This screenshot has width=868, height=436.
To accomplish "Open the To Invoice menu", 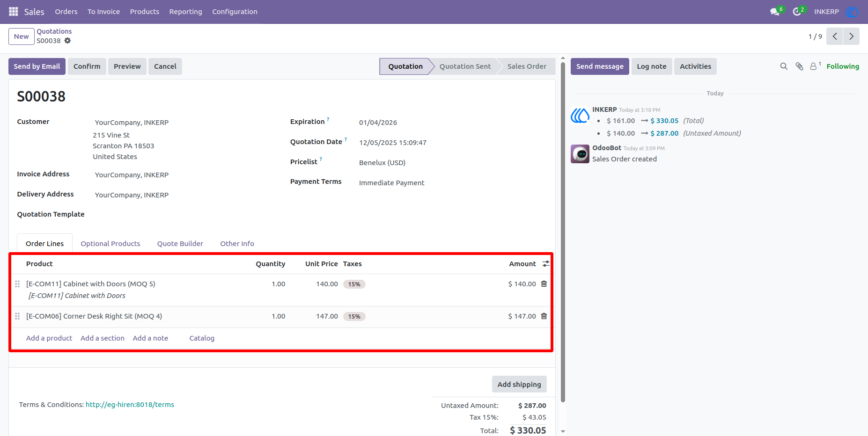I will click(103, 12).
